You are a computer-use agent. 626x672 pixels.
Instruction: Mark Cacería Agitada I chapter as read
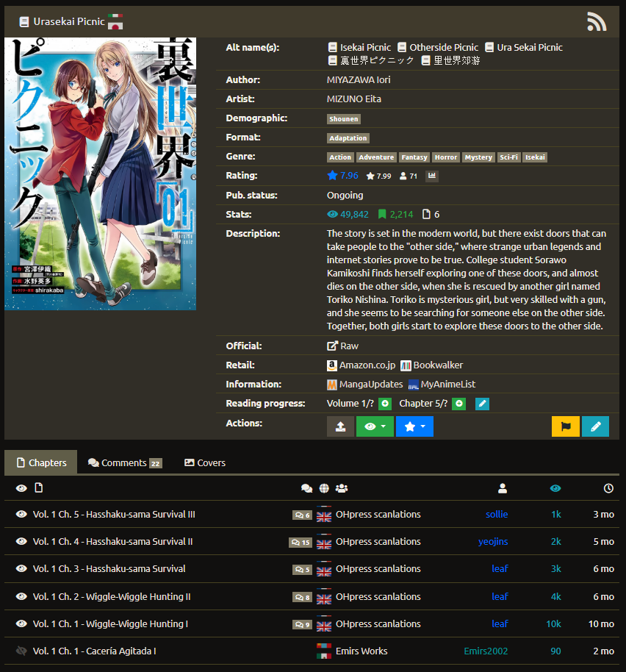21,651
